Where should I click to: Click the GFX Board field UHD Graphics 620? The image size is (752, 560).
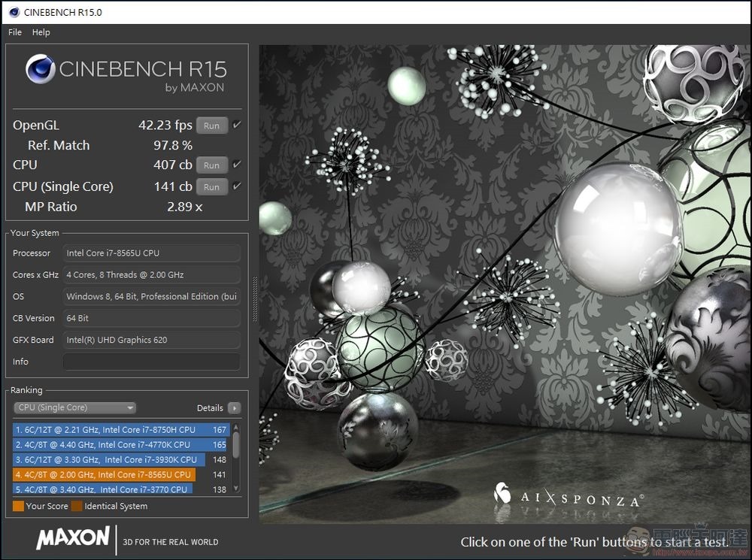click(x=151, y=340)
